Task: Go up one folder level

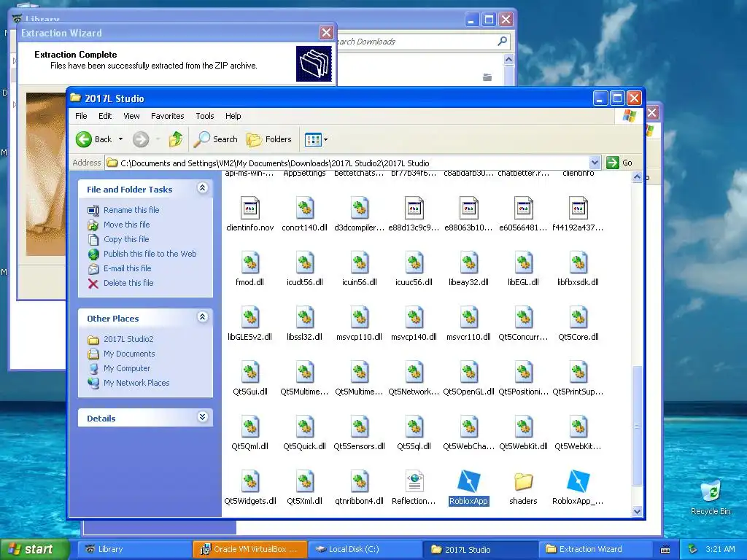Action: click(175, 139)
